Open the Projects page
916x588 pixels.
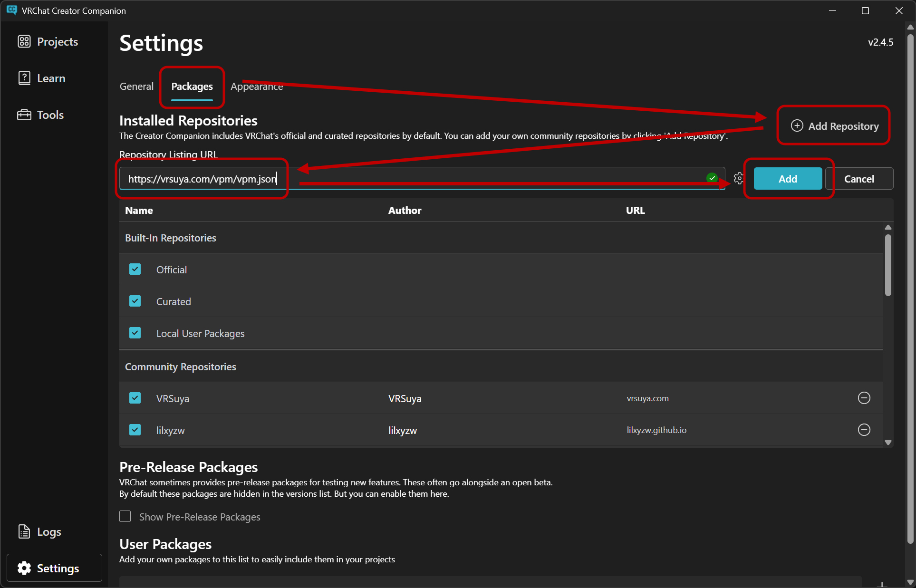tap(48, 42)
